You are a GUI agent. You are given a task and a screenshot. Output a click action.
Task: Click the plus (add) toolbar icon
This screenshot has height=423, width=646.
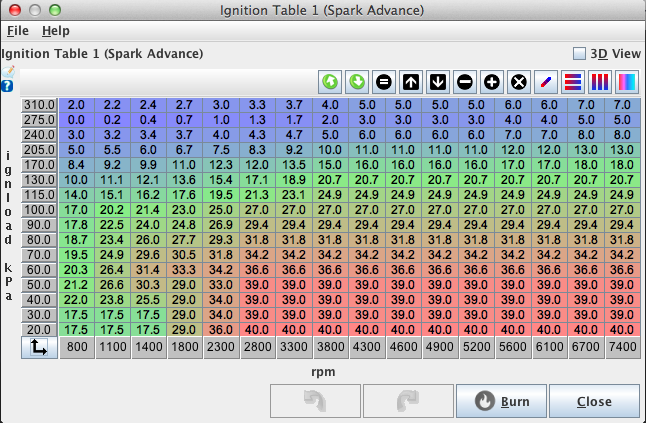(492, 81)
